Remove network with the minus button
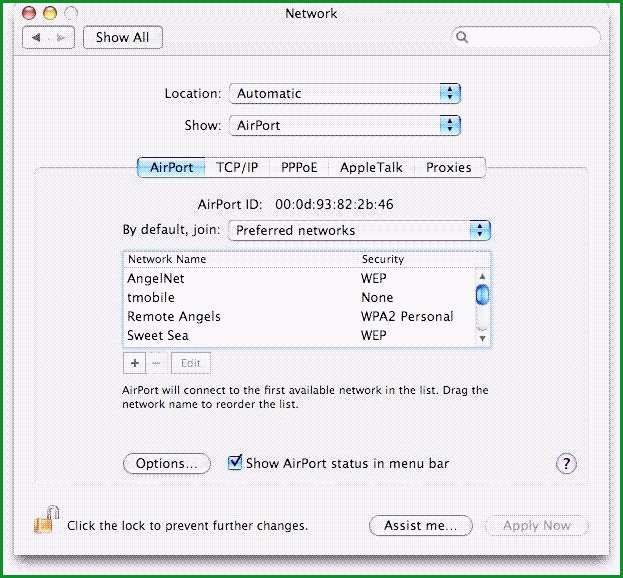Screen dimensions: 623x578 (x=157, y=363)
